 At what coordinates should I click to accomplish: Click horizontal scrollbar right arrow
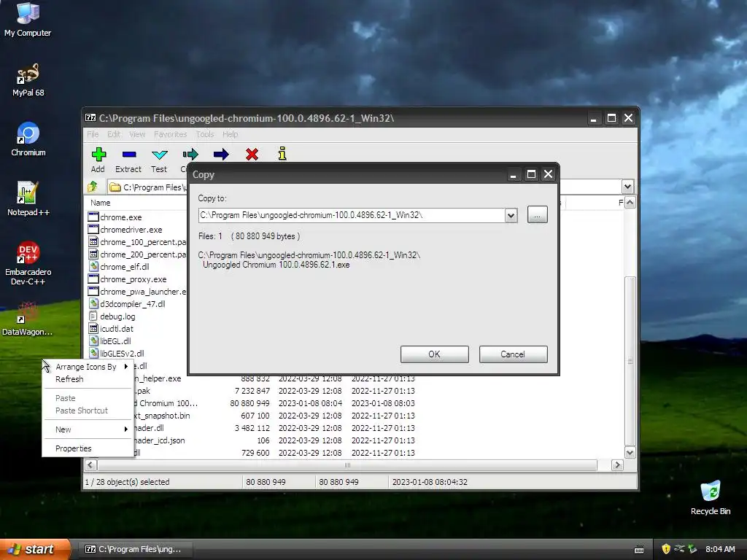(x=617, y=465)
